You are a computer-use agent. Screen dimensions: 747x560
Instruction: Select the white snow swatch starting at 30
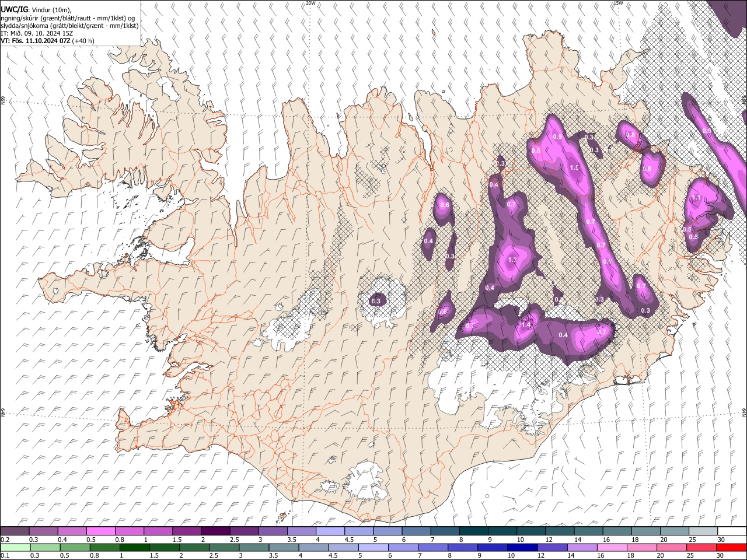coord(732,531)
